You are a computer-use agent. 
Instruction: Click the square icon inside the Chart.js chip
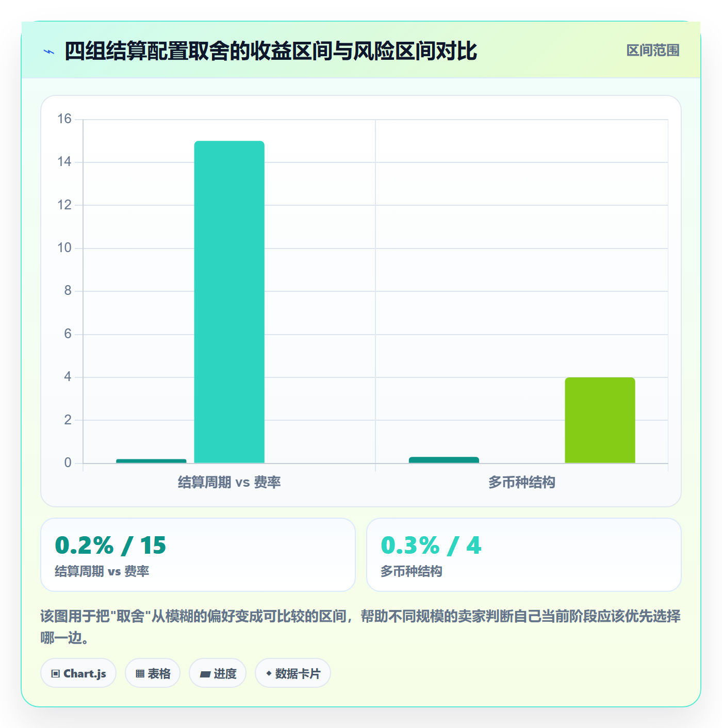pos(56,674)
